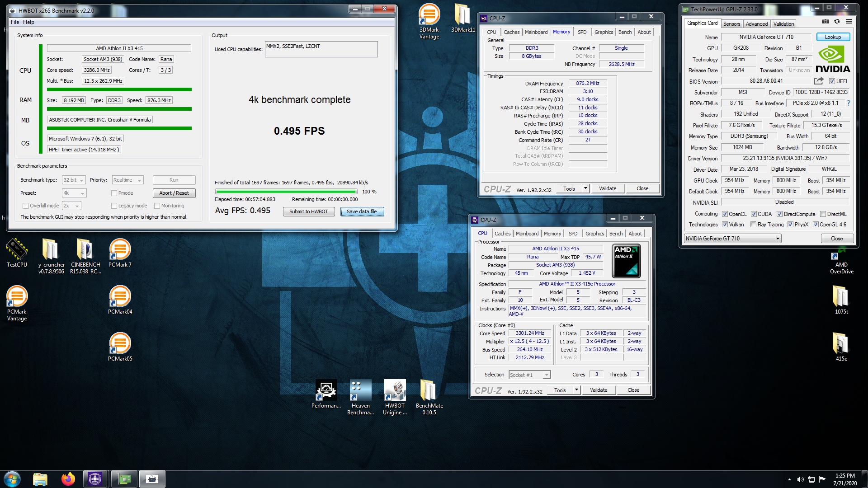Open the Benchmark type 32-bit dropdown
The width and height of the screenshot is (868, 488).
click(74, 180)
